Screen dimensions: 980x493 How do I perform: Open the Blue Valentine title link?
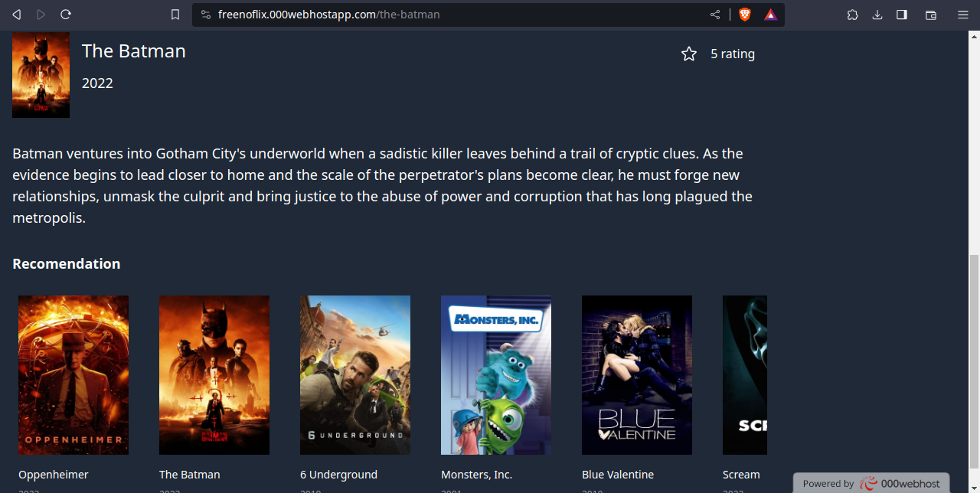pyautogui.click(x=618, y=475)
